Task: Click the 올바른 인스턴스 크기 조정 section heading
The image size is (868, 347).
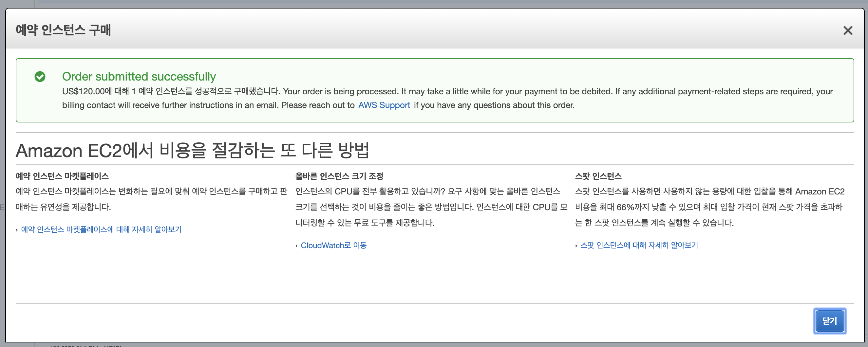Action: coord(339,176)
